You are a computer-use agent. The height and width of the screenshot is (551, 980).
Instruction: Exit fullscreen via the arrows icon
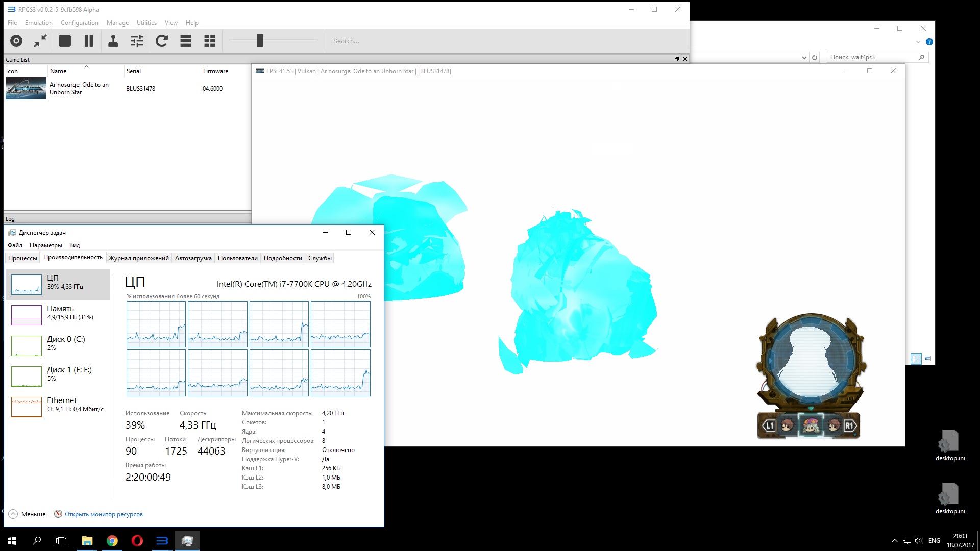(40, 41)
